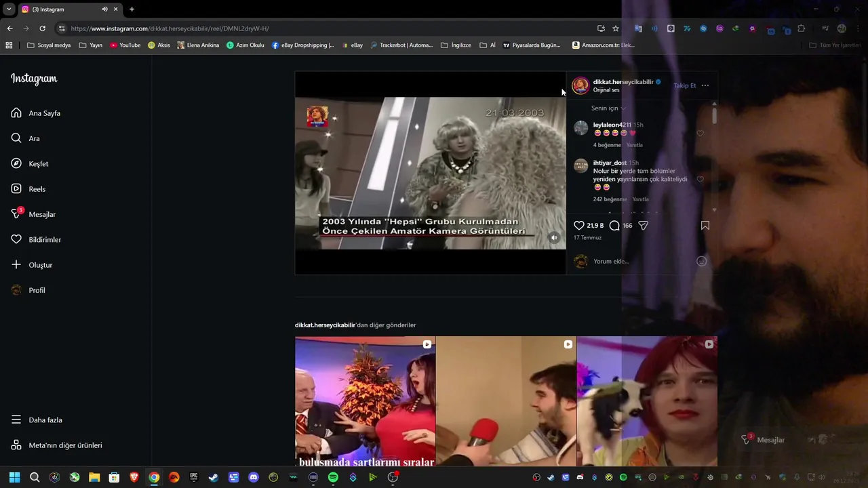Open Tüm Yer İşaretleri folder
This screenshot has height=488, width=868.
coord(835,45)
